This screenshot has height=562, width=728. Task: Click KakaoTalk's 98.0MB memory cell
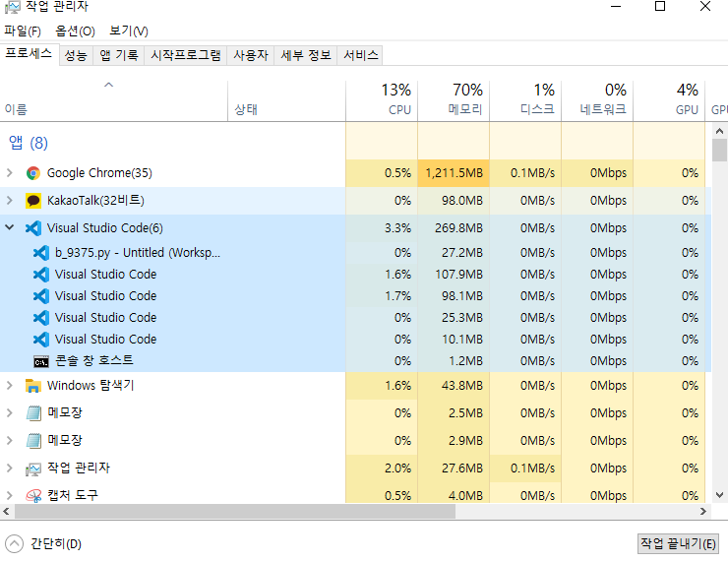454,201
